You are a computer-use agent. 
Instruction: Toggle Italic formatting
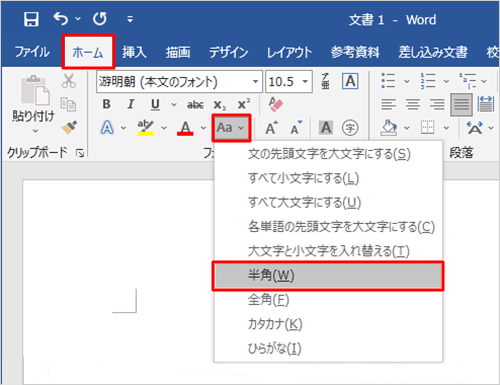(x=131, y=104)
